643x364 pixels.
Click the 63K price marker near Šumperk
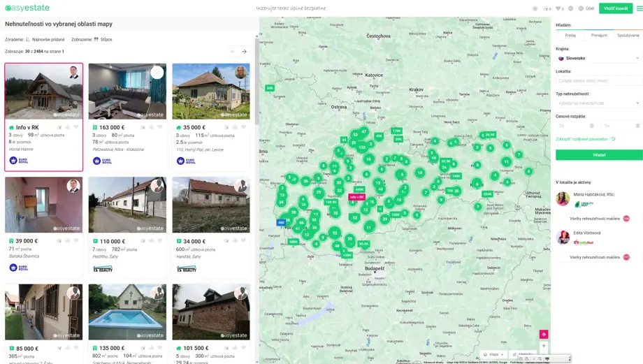pyautogui.click(x=269, y=88)
